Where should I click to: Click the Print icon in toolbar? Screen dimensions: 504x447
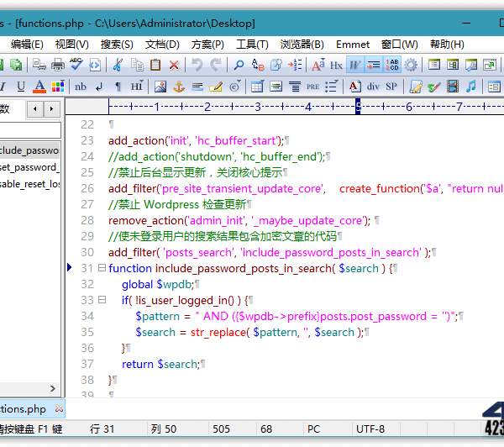58,65
